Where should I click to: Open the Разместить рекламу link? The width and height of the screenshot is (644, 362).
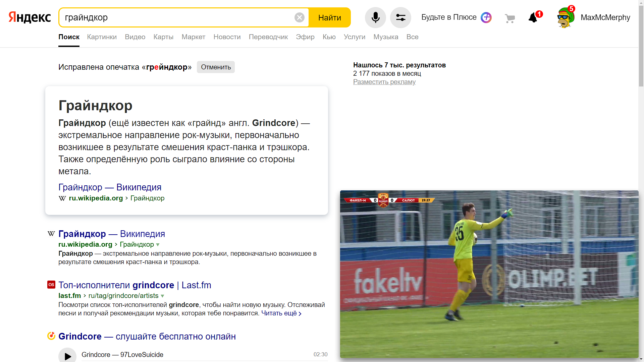click(384, 82)
